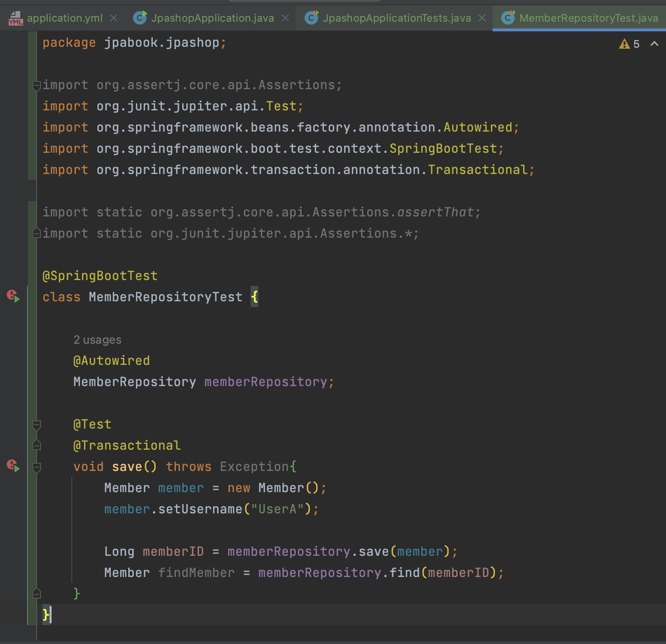666x644 pixels.
Task: Click the grayed Exception in the throws clause
Action: (x=254, y=467)
